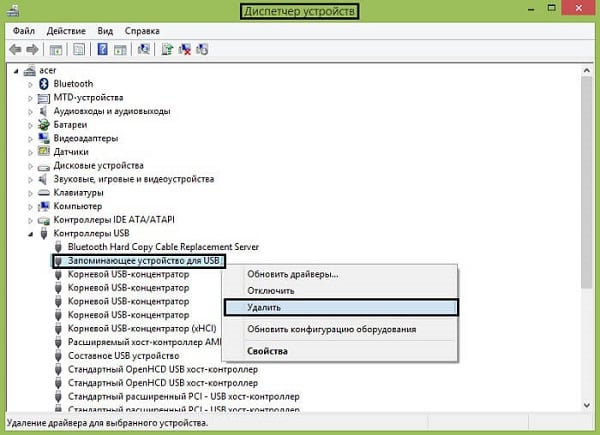Click the Back arrow in the toolbar
Screen dimensions: 600x435
point(16,48)
